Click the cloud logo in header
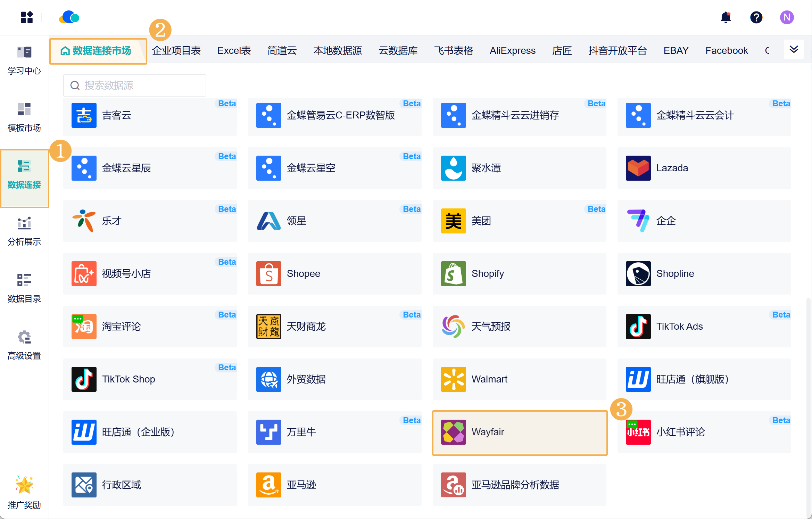Image resolution: width=812 pixels, height=519 pixels. 69,17
